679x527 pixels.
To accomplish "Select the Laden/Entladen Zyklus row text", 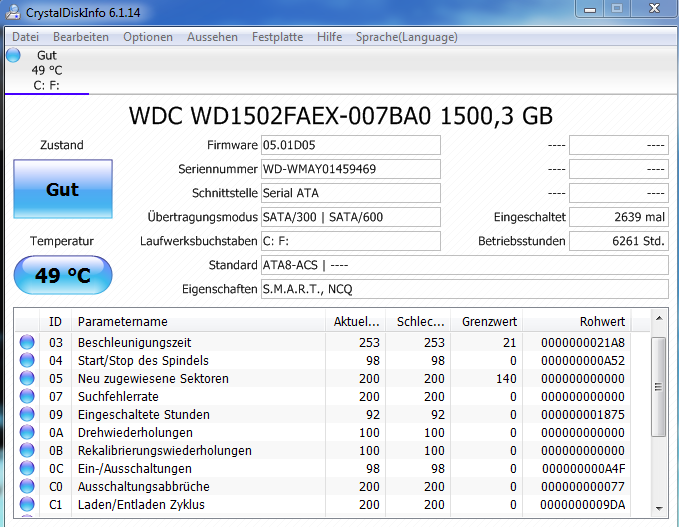I will coord(141,504).
